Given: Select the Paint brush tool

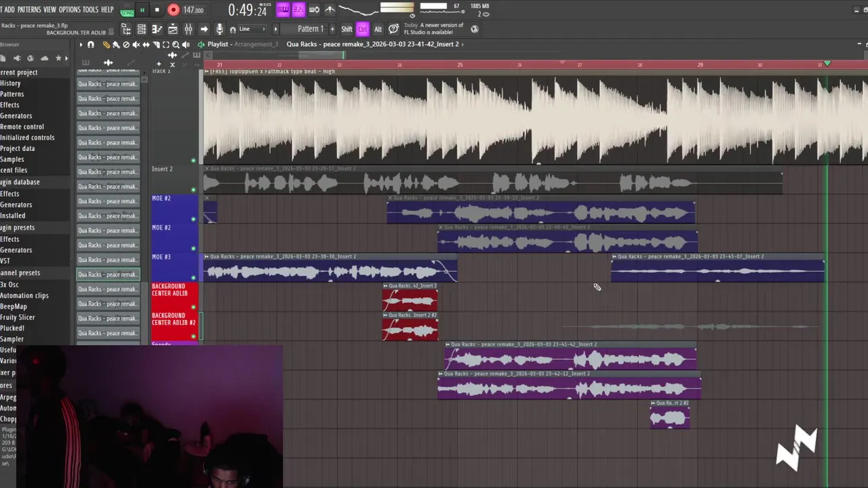Looking at the screenshot, I should pos(116,45).
